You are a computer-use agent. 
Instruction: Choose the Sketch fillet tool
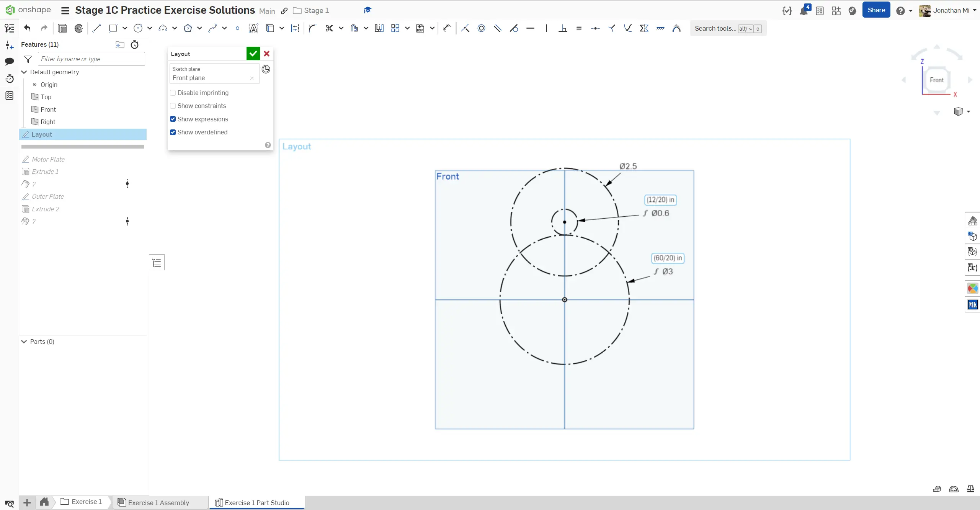pyautogui.click(x=312, y=28)
